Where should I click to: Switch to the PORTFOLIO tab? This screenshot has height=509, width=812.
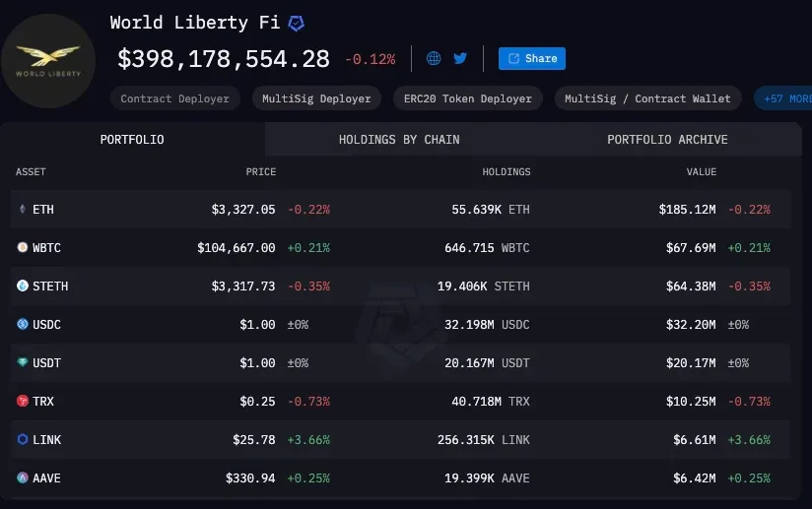pyautogui.click(x=132, y=139)
